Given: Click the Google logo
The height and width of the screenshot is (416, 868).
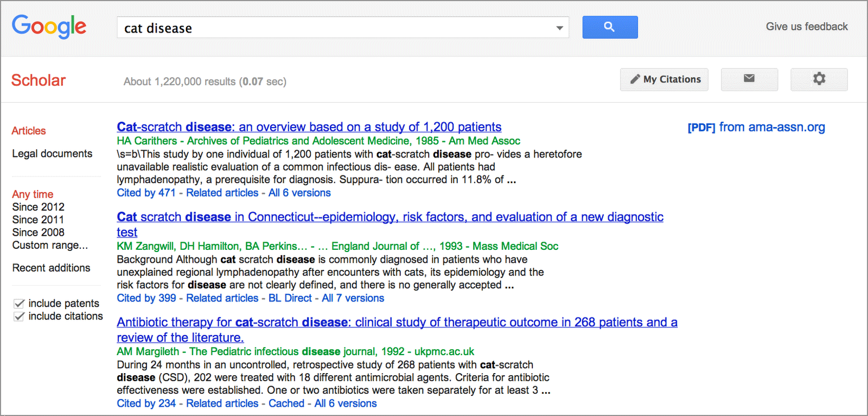Looking at the screenshot, I should click(49, 27).
